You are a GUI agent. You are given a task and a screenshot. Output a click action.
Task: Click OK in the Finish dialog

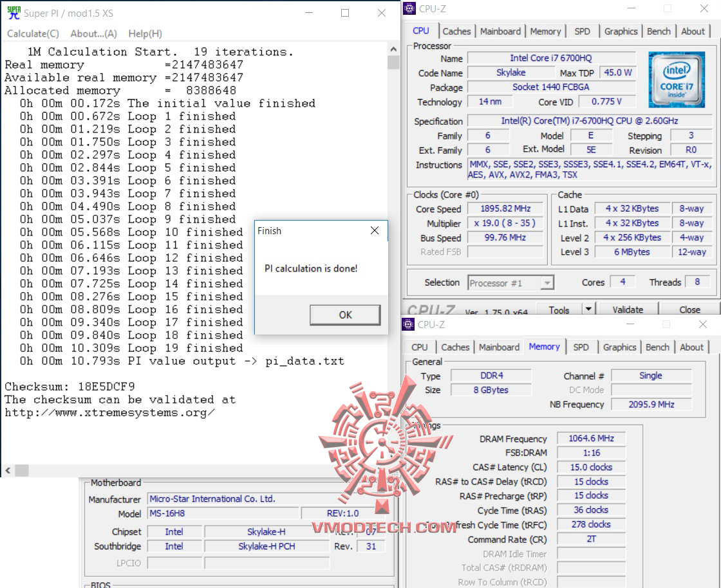345,315
